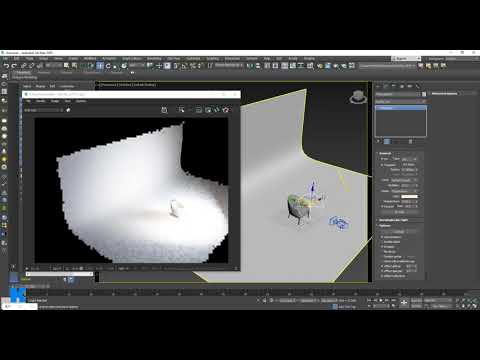Click the texture map button below Texture
The image size is (480, 360).
[x=399, y=212]
